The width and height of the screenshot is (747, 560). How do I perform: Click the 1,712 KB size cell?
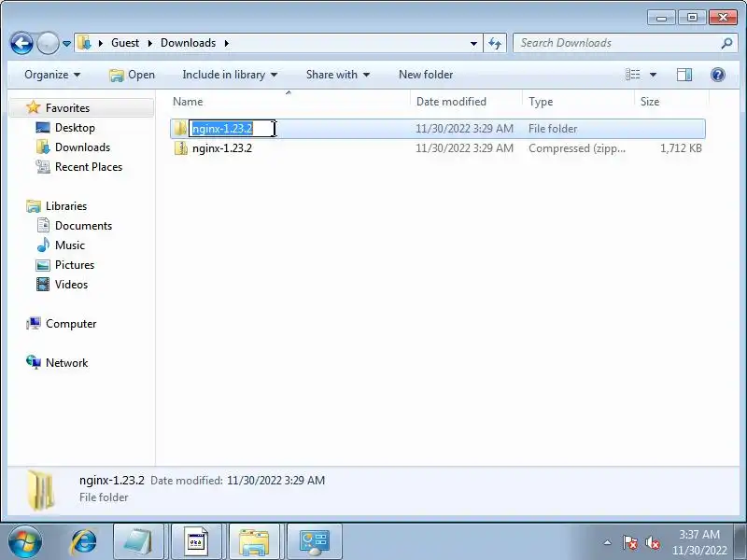pos(681,148)
